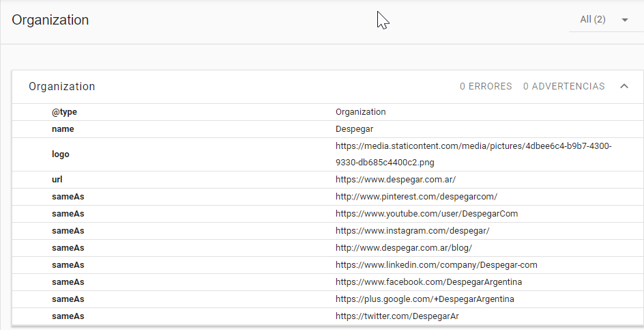
Task: Select the Twitter DespegarAr URL
Action: 397,316
